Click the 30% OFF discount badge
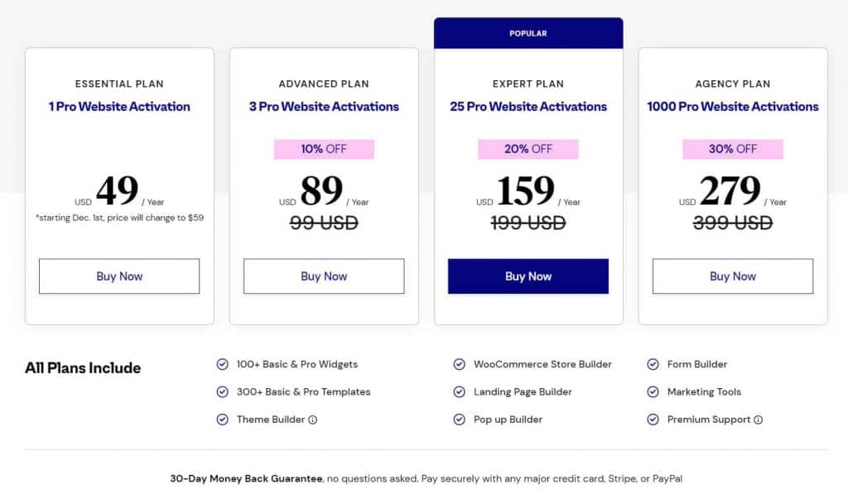Image resolution: width=848 pixels, height=504 pixels. point(733,149)
